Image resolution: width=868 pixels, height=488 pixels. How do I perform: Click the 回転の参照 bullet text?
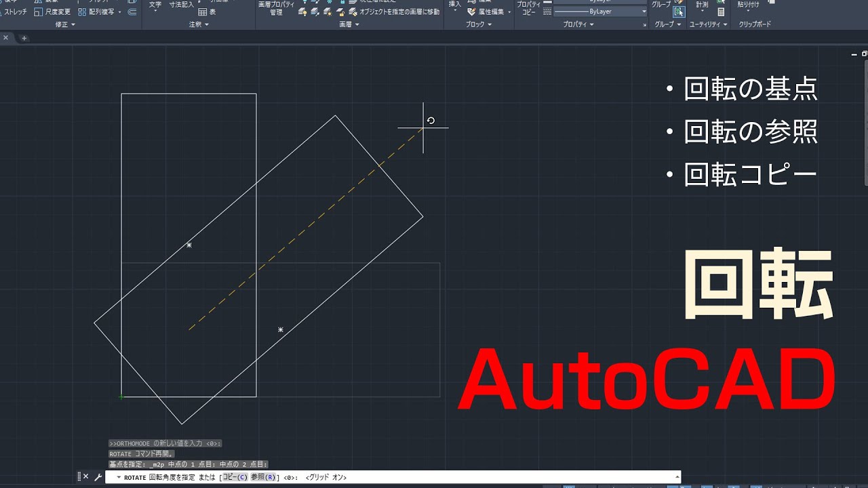click(x=751, y=132)
